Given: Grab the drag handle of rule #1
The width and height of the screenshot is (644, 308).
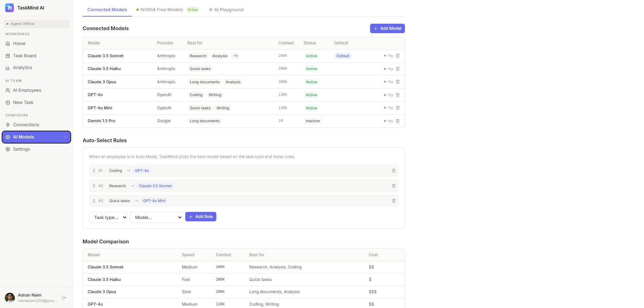Looking at the screenshot, I should coord(94,171).
